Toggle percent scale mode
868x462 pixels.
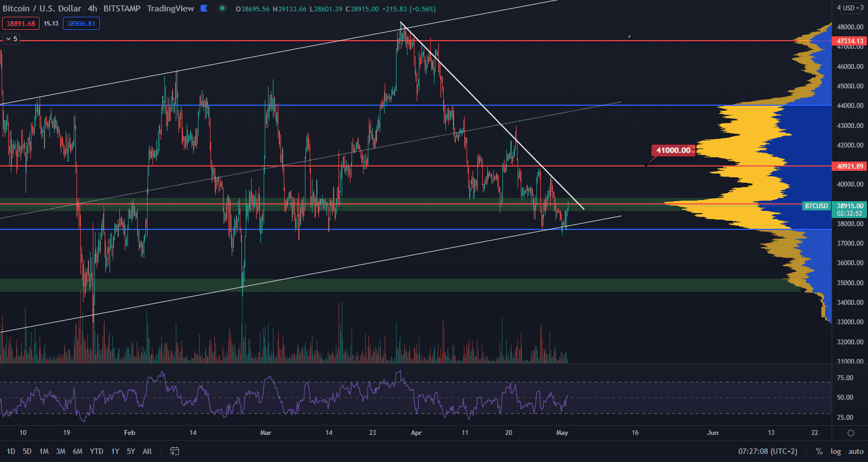[819, 451]
